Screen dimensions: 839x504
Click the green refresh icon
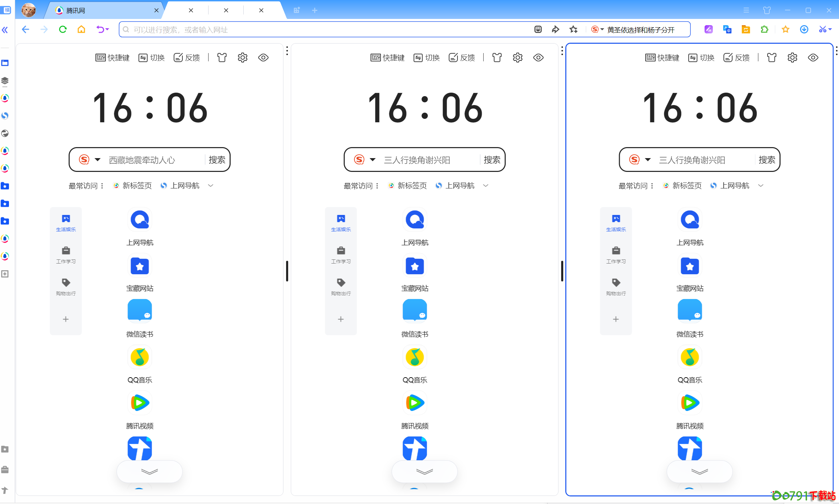click(63, 30)
